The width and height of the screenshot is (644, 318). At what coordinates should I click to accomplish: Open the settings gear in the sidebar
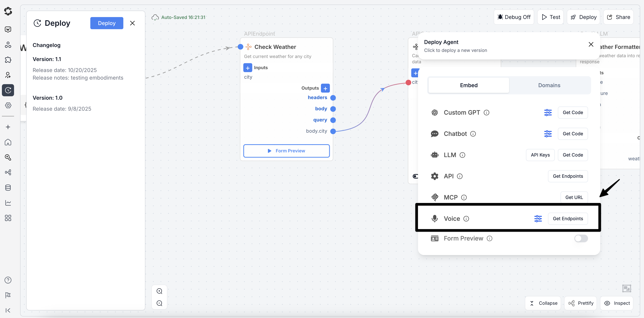pos(8,105)
